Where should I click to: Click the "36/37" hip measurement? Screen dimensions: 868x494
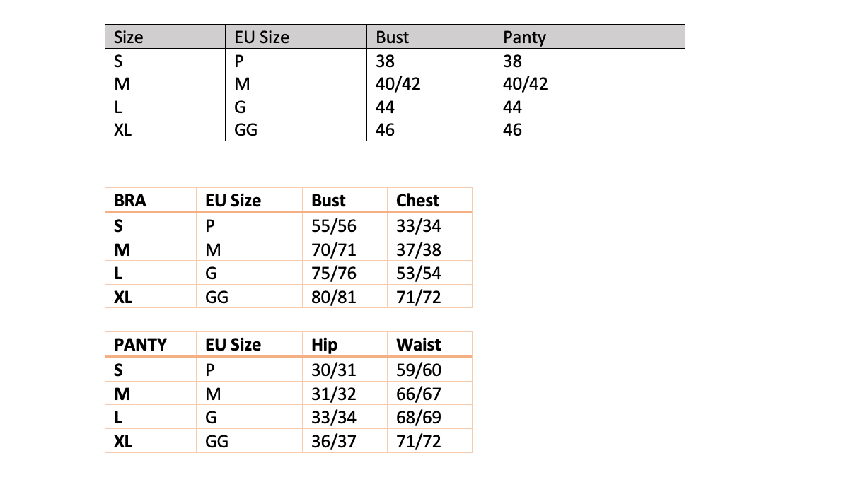pos(333,442)
